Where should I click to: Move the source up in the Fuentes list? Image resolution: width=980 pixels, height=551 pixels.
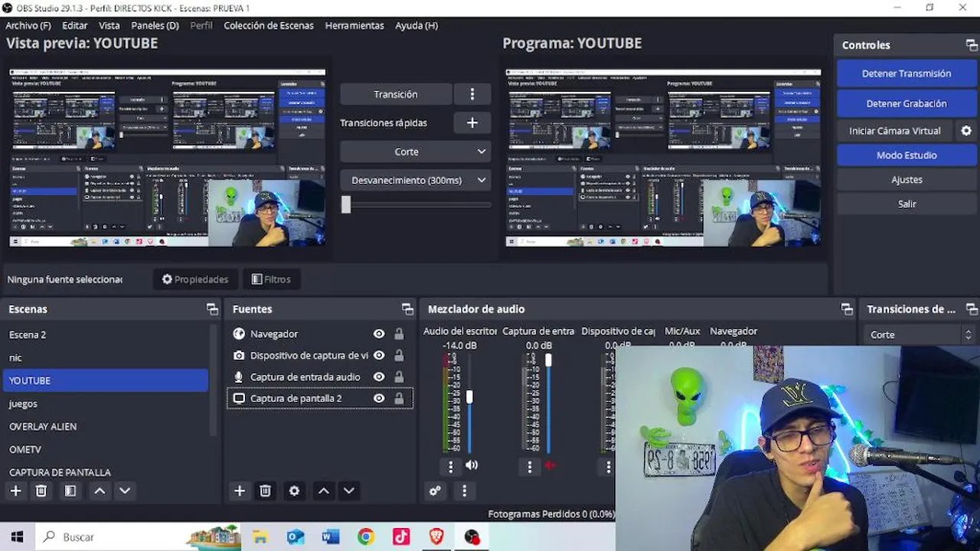[324, 491]
